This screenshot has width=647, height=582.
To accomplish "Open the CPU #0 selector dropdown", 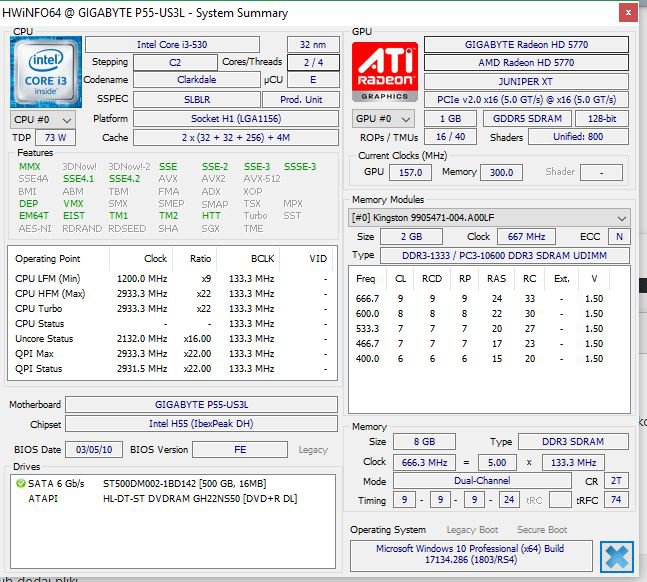I will click(43, 120).
